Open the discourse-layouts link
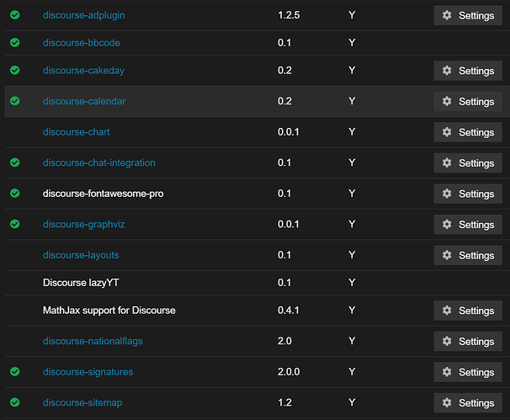510x420 pixels. coord(81,255)
